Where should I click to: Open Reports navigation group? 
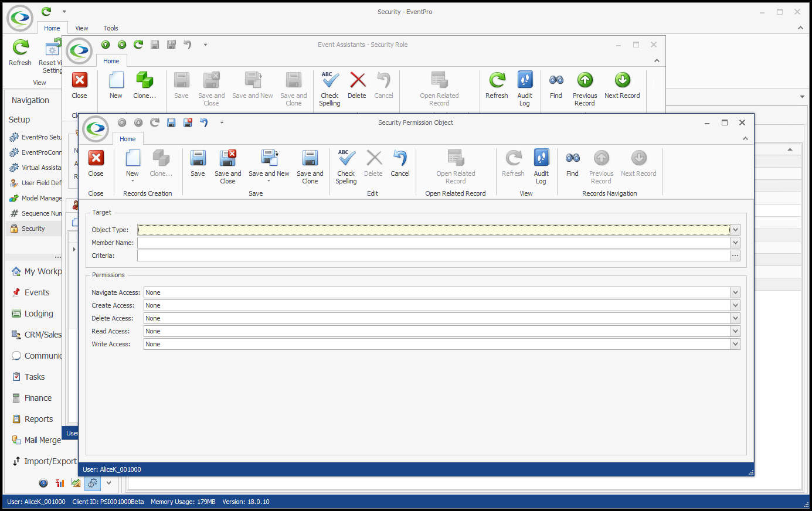coord(39,419)
